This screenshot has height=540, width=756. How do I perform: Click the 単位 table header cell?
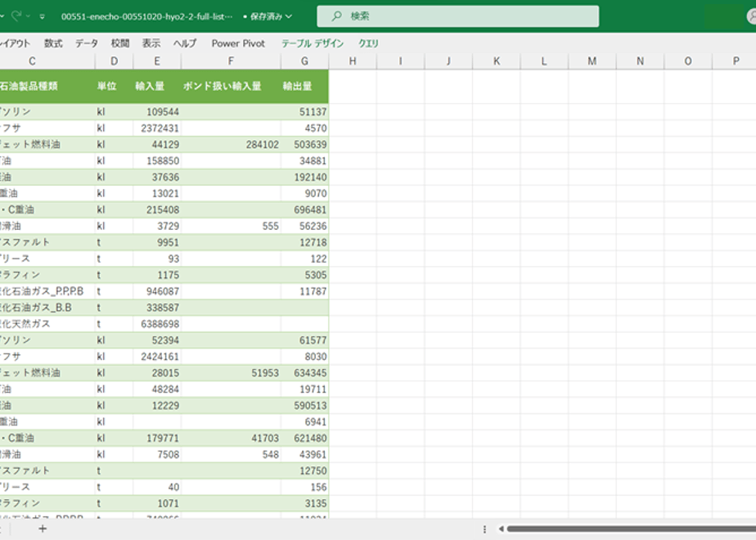[x=114, y=86]
